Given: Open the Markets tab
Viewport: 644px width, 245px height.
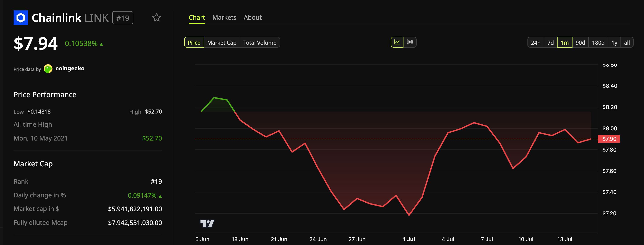Looking at the screenshot, I should (224, 17).
